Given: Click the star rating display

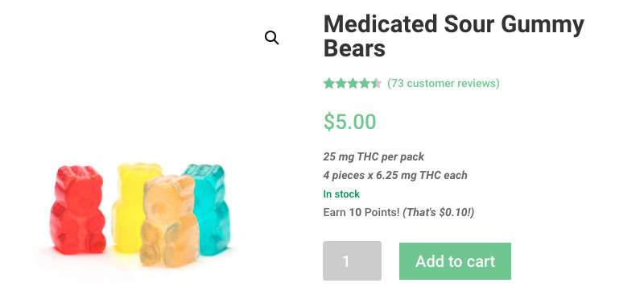Looking at the screenshot, I should tap(353, 84).
